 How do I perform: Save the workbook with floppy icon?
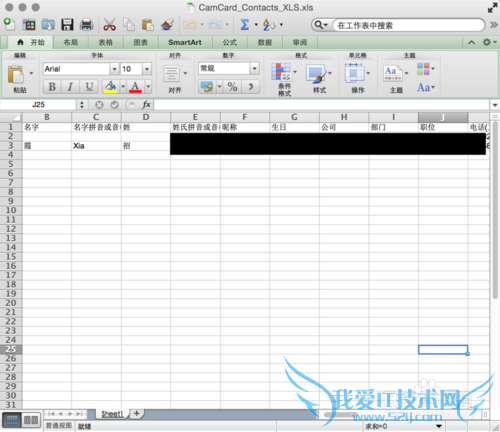point(67,25)
